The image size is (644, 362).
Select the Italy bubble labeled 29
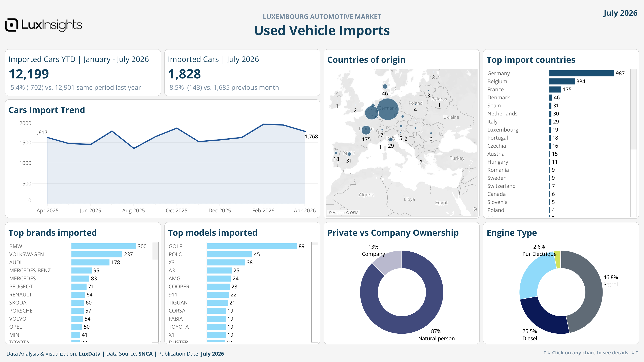pyautogui.click(x=391, y=139)
